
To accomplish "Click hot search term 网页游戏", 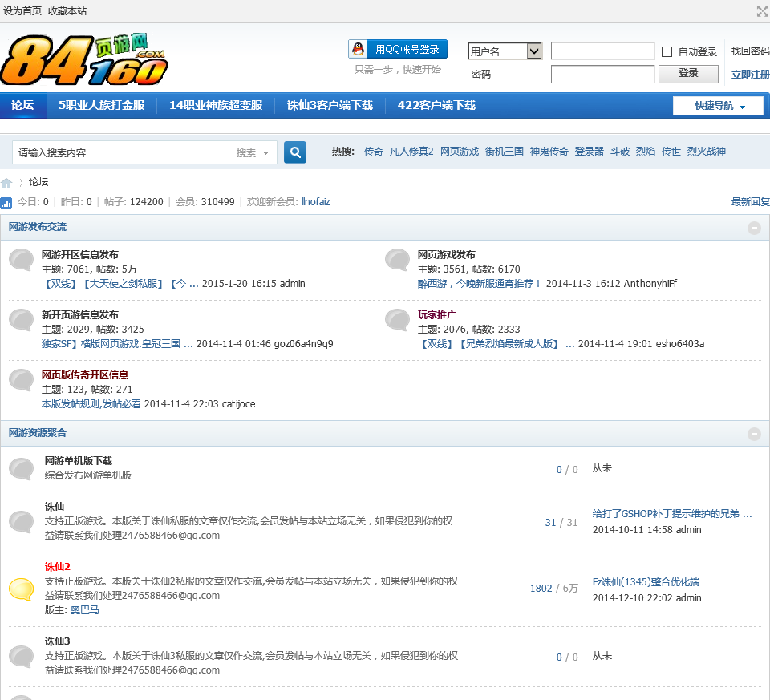I will (x=459, y=152).
